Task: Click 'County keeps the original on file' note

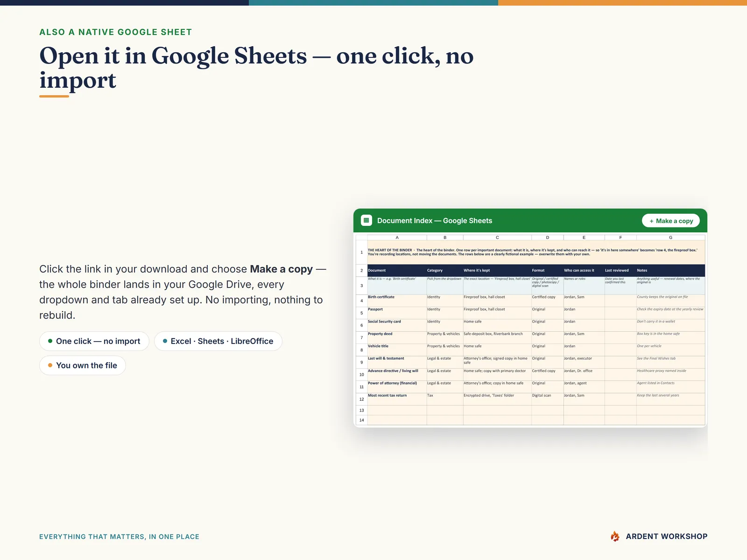Action: point(670,301)
